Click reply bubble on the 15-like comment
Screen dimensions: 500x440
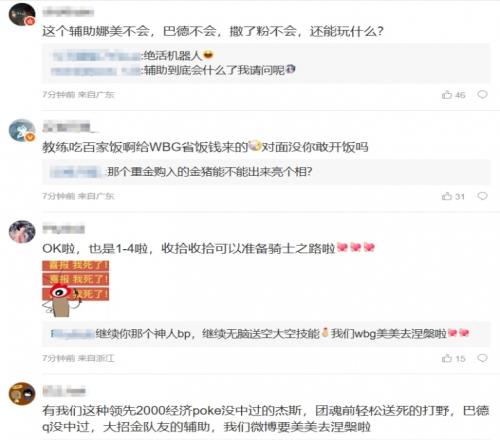[482, 358]
